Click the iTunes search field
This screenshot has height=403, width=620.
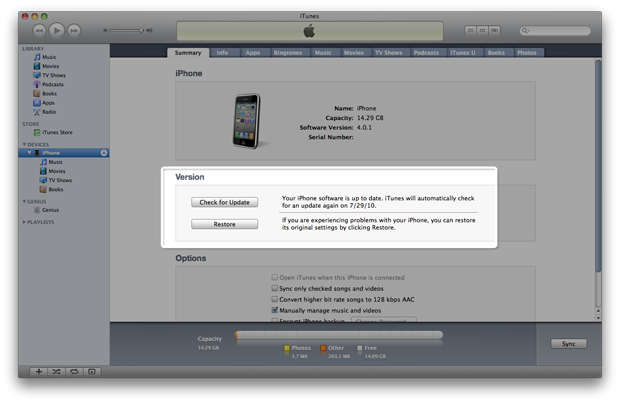coord(555,30)
